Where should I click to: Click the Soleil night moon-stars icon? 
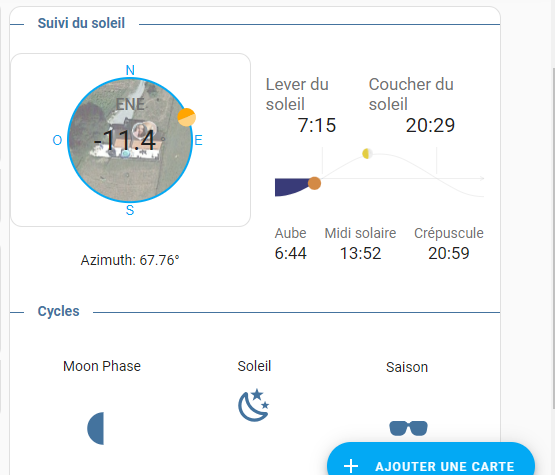[254, 405]
